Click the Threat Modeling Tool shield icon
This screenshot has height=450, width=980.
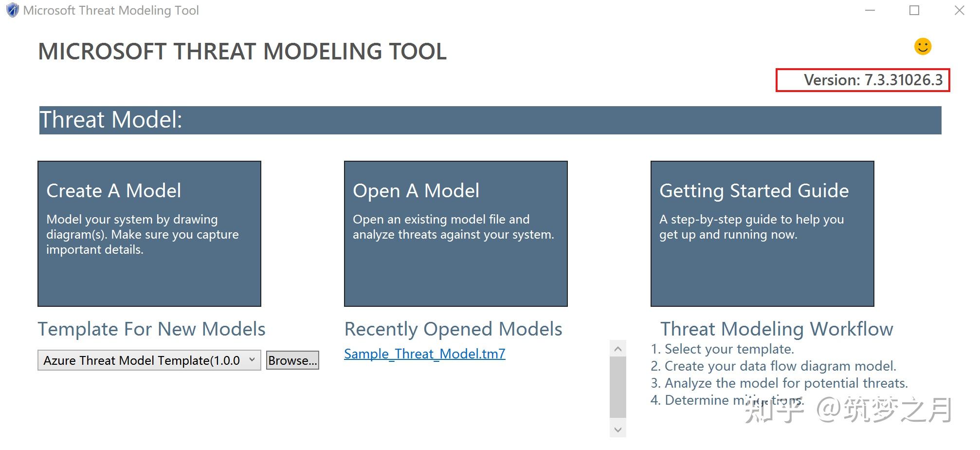pos(12,10)
